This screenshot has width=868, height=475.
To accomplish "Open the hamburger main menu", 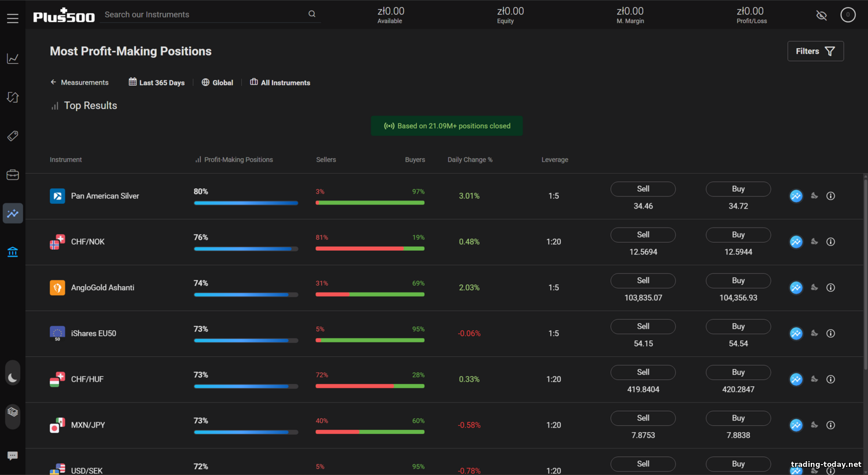I will click(x=13, y=19).
